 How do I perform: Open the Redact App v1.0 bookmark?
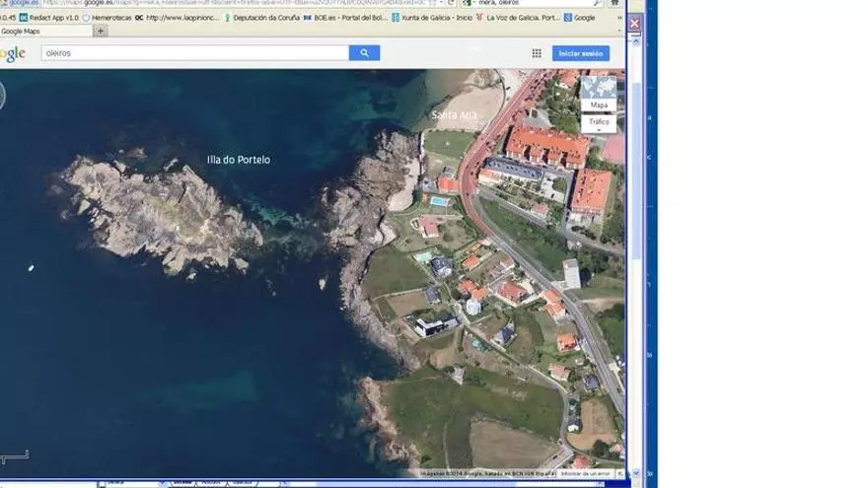click(49, 17)
